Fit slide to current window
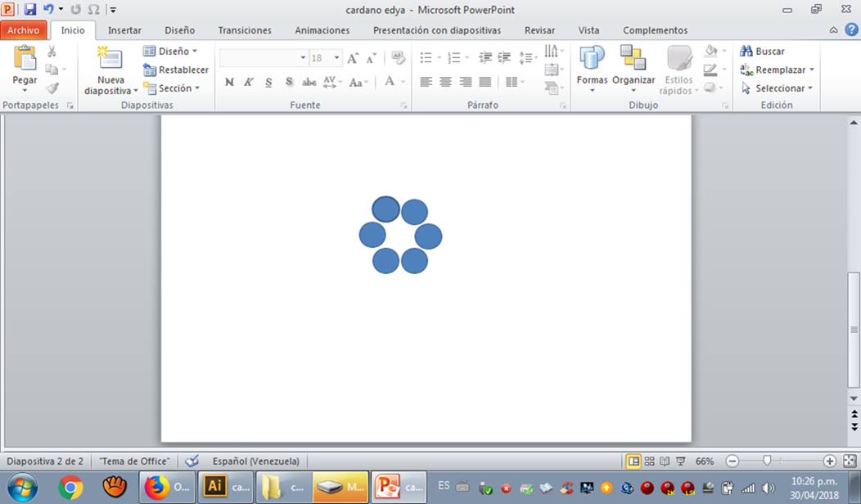The width and height of the screenshot is (861, 504). coord(849,461)
